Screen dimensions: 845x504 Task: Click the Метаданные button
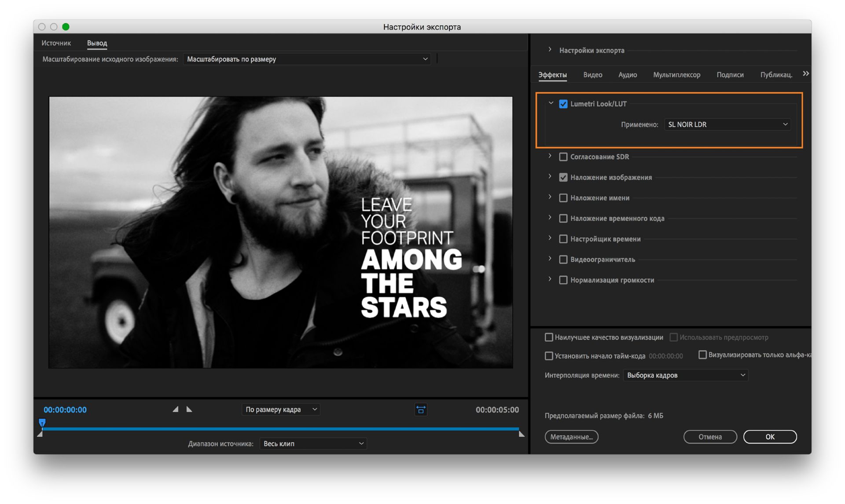pos(571,437)
